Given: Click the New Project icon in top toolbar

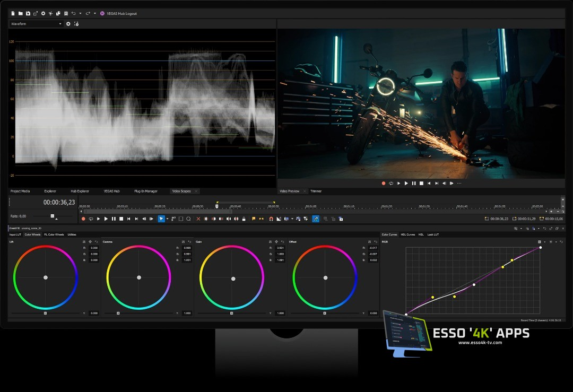Looking at the screenshot, I should (x=13, y=13).
